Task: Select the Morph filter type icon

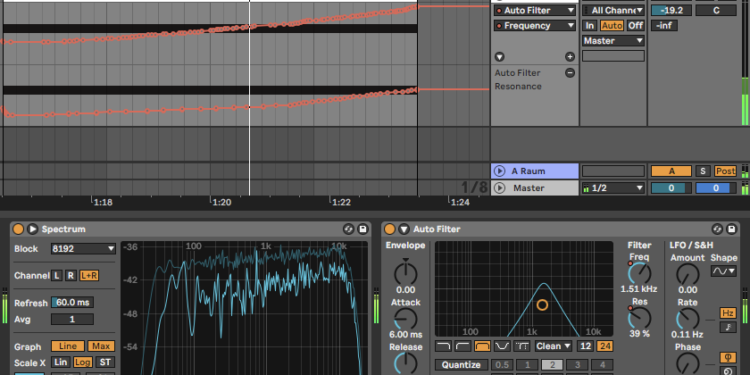Action: click(x=522, y=346)
